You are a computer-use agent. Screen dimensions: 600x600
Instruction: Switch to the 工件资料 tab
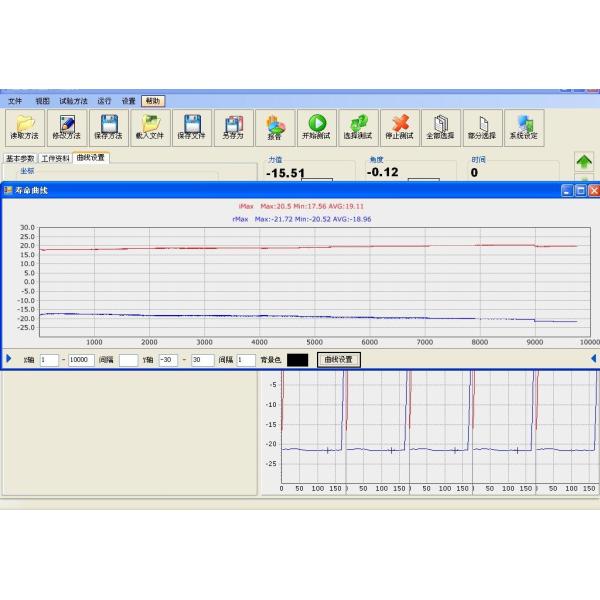56,158
